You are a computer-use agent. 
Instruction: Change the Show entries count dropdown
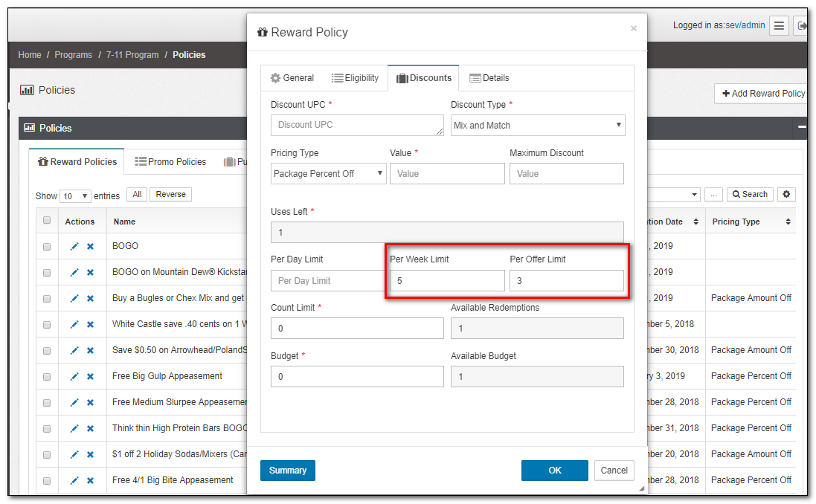75,196
